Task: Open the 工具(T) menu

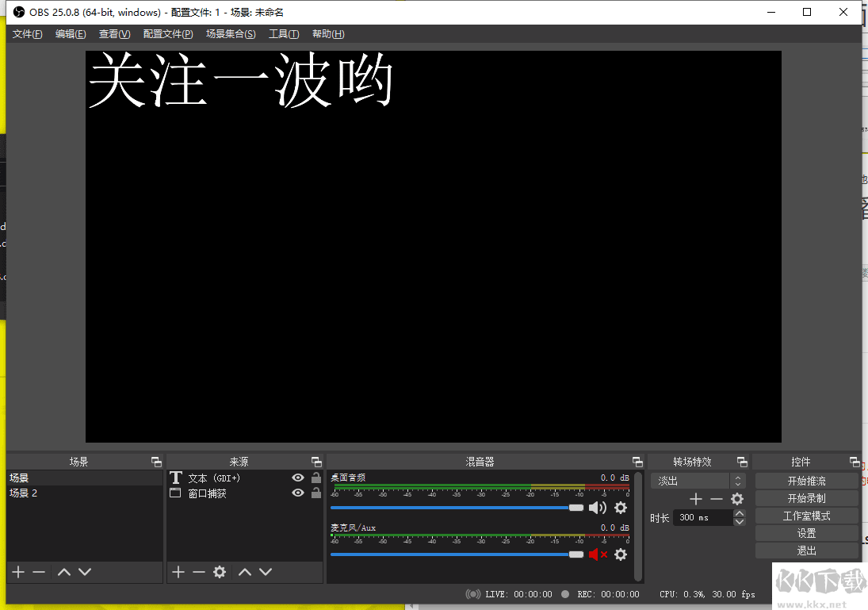Action: tap(284, 34)
